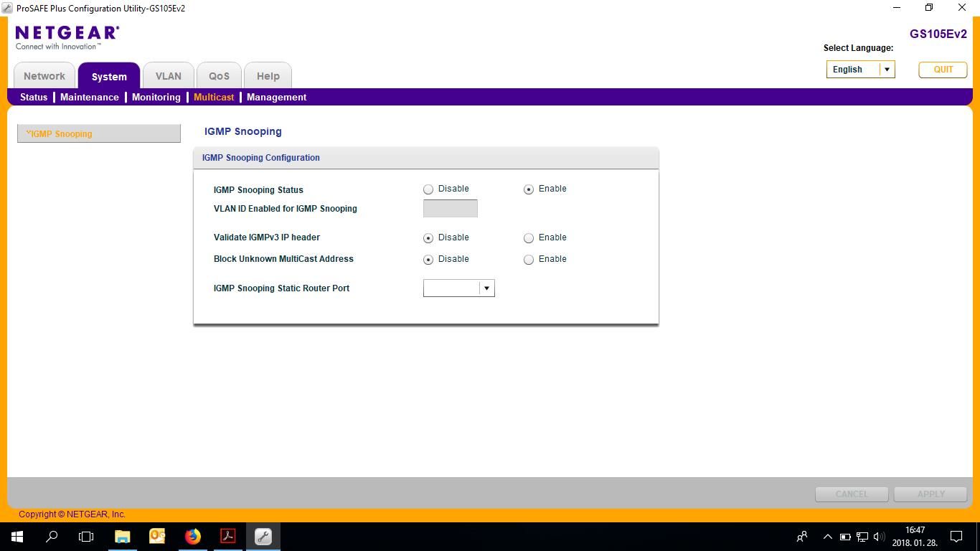Image resolution: width=980 pixels, height=551 pixels.
Task: Click Copyright NETGEAR, Inc. text
Action: pos(72,514)
